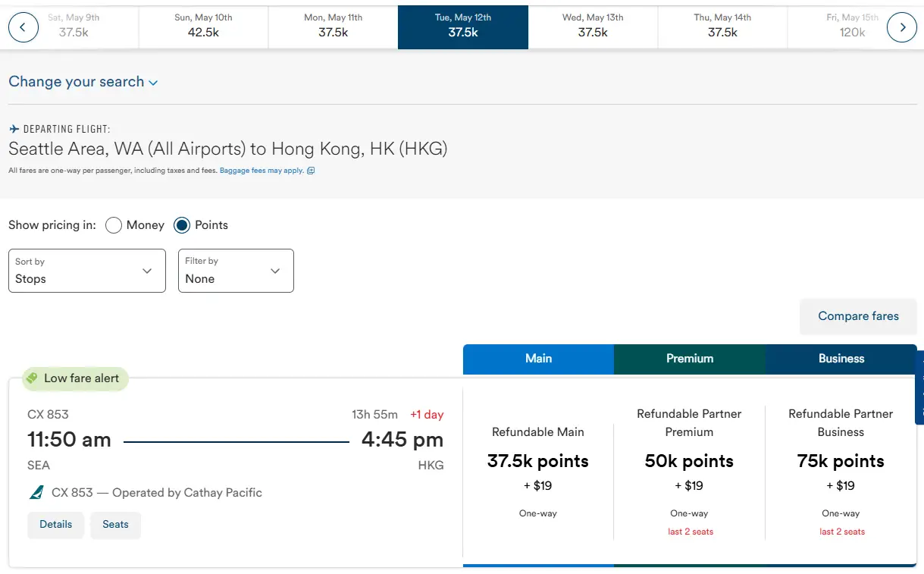Choose Thu, May 14th date tab
Image resolution: width=924 pixels, height=574 pixels.
pos(722,26)
